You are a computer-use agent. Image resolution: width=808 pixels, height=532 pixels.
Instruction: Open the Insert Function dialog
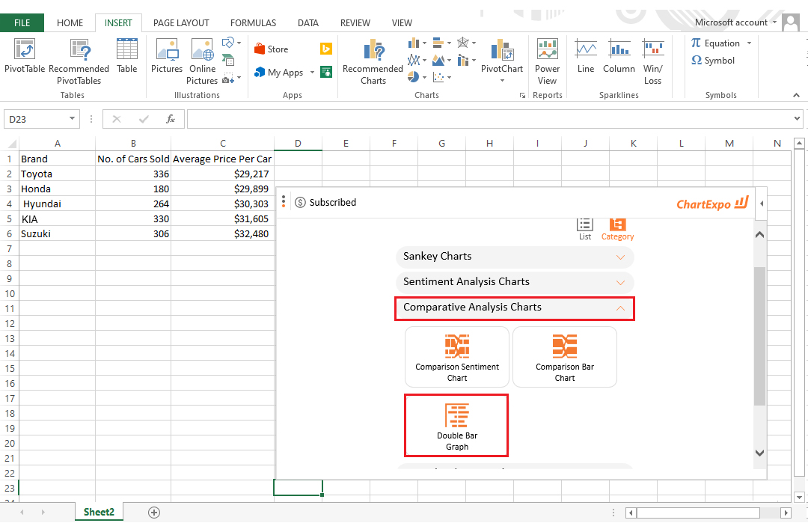(x=171, y=119)
